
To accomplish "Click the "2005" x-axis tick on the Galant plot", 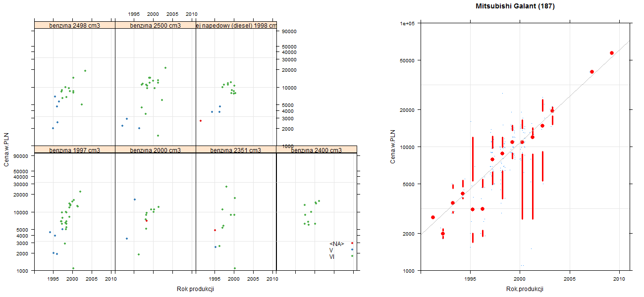I will click(x=570, y=280).
